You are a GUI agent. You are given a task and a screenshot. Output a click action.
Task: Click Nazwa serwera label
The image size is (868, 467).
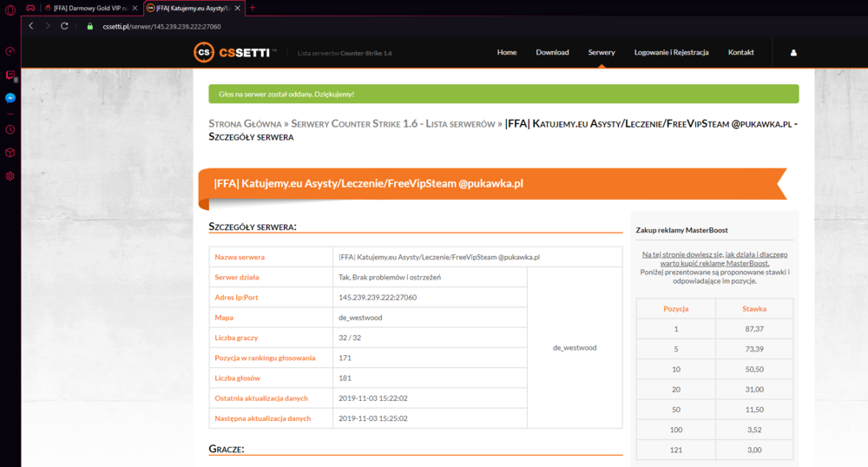tap(240, 257)
